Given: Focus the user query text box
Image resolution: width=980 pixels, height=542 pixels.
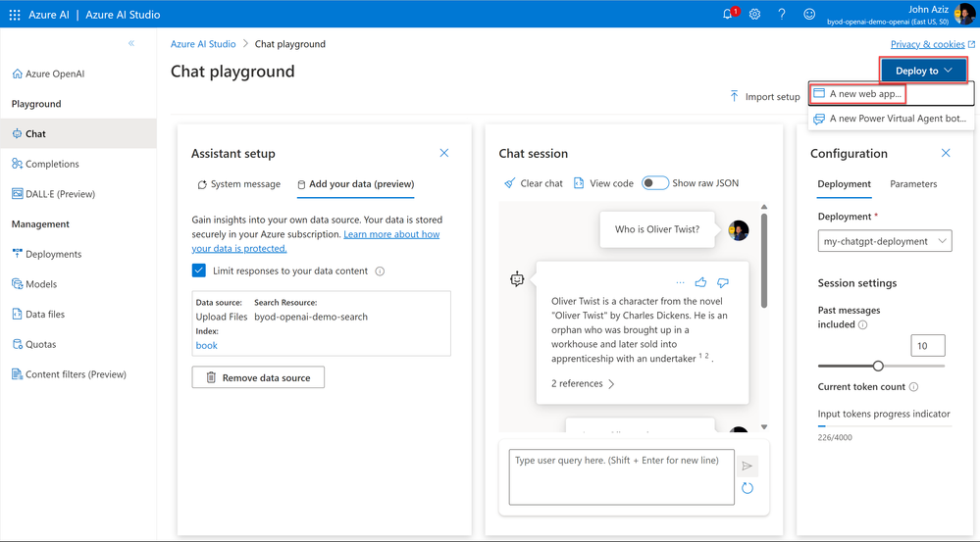Looking at the screenshot, I should click(621, 477).
